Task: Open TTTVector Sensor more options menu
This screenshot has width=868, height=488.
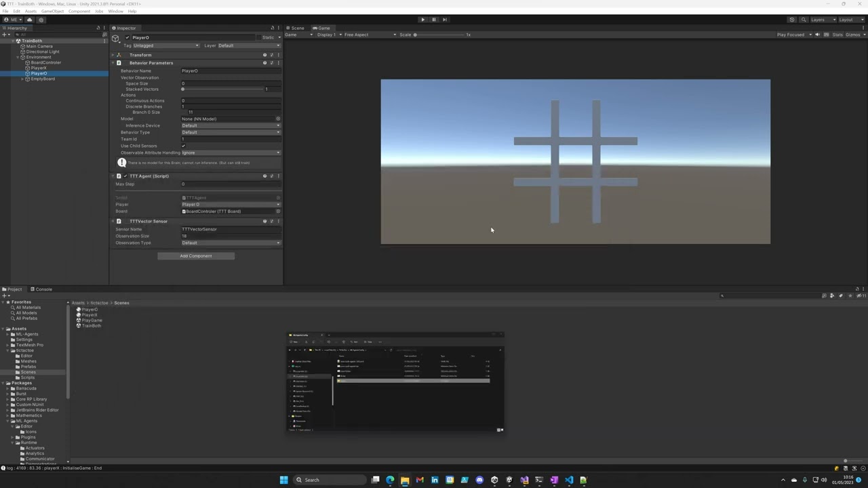Action: pyautogui.click(x=278, y=222)
